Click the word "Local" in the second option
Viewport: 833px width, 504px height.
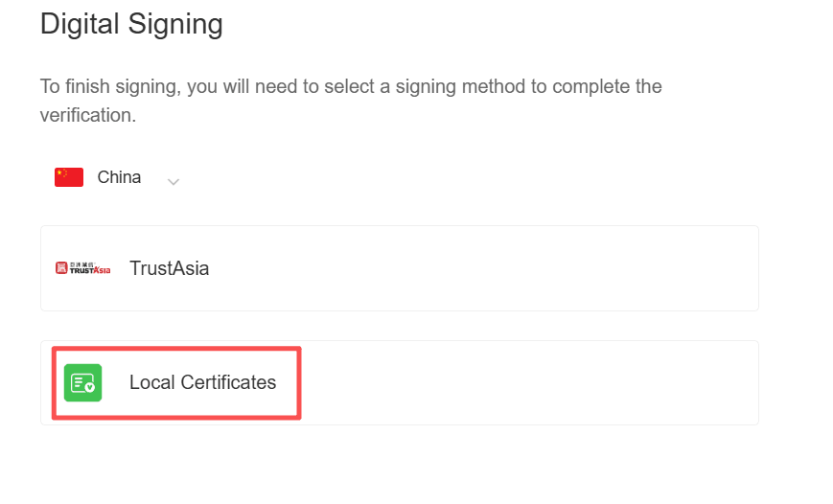click(x=150, y=382)
